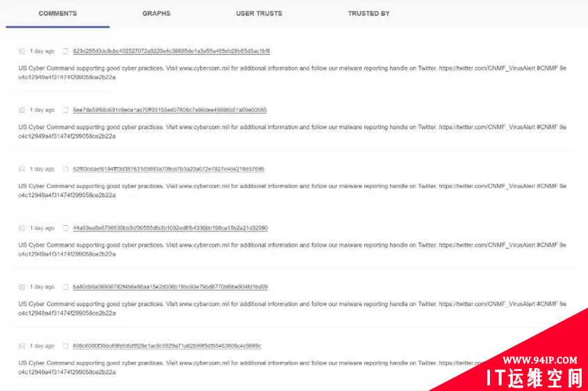The height and width of the screenshot is (391, 588).
Task: Click calendar icon beside hash 823d255d
Action: click(x=22, y=51)
